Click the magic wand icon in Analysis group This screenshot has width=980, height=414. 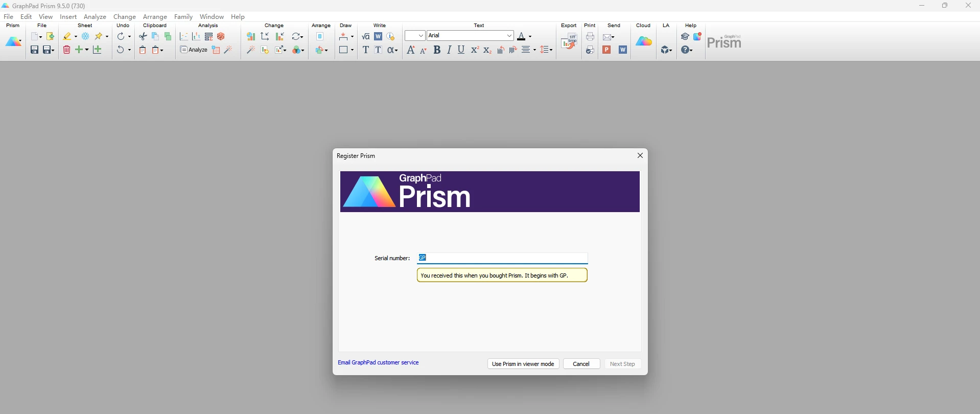pos(228,50)
